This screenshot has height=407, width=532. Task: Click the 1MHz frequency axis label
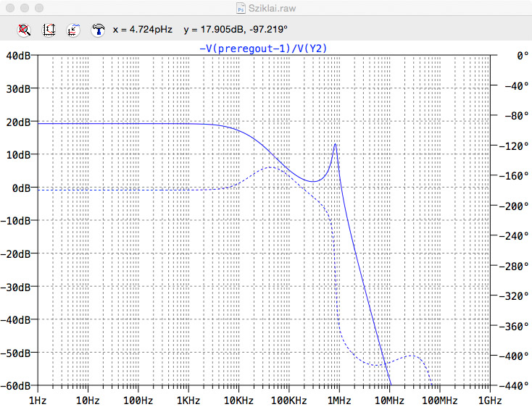click(x=339, y=400)
